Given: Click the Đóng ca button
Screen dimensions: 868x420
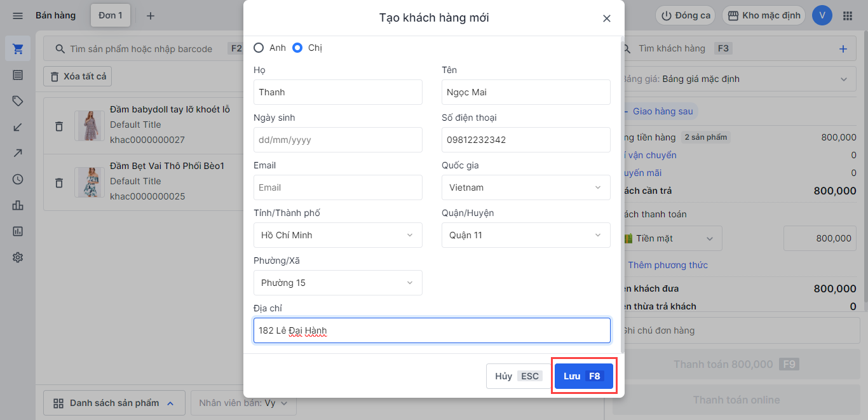Looking at the screenshot, I should (686, 16).
